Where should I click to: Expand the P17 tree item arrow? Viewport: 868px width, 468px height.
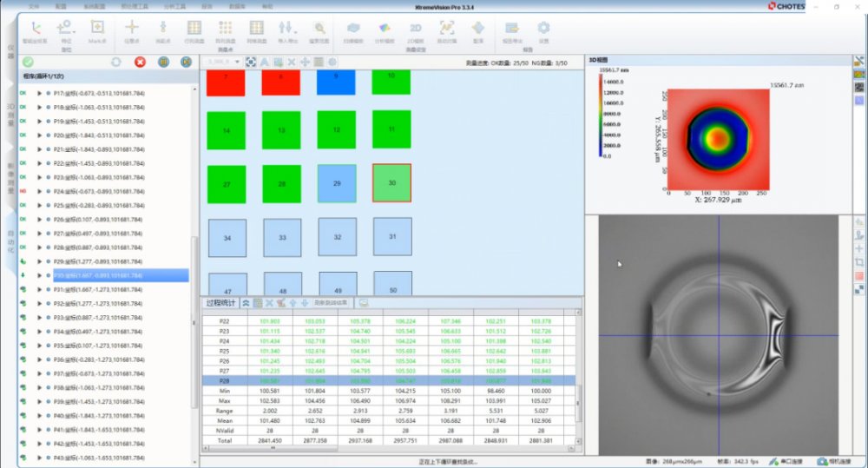click(39, 94)
